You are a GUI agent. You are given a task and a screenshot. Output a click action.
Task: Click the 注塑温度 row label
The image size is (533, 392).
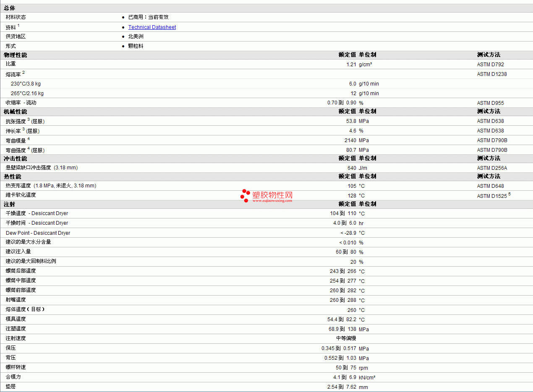click(x=16, y=329)
